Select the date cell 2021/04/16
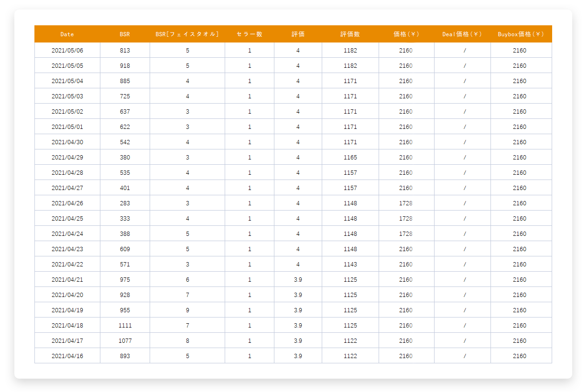This screenshot has width=588, height=392. (x=67, y=356)
